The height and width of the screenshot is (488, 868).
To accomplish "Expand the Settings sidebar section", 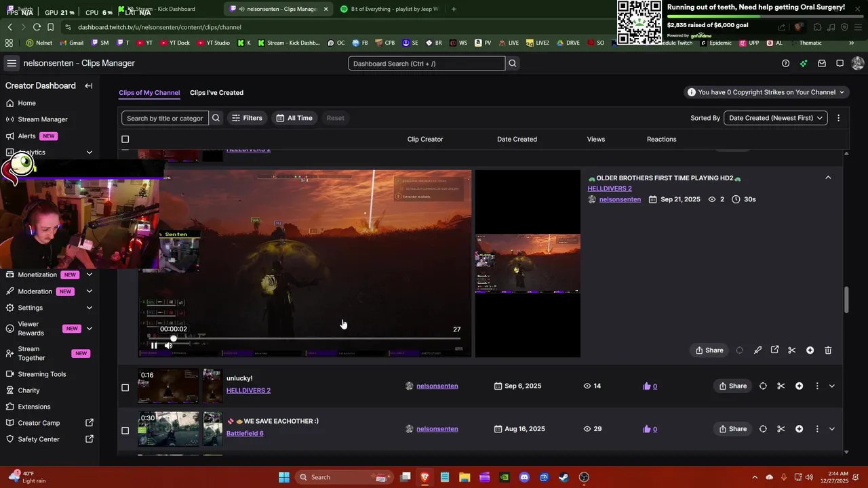I will [89, 308].
